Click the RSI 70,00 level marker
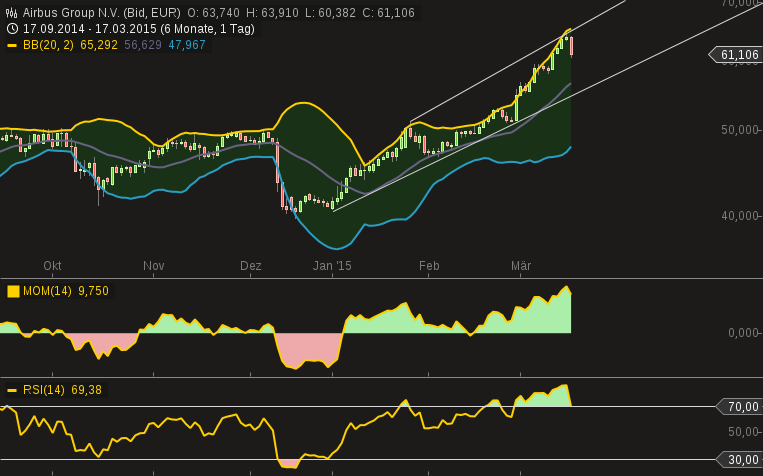Screen dimensions: 763x476 [739, 406]
